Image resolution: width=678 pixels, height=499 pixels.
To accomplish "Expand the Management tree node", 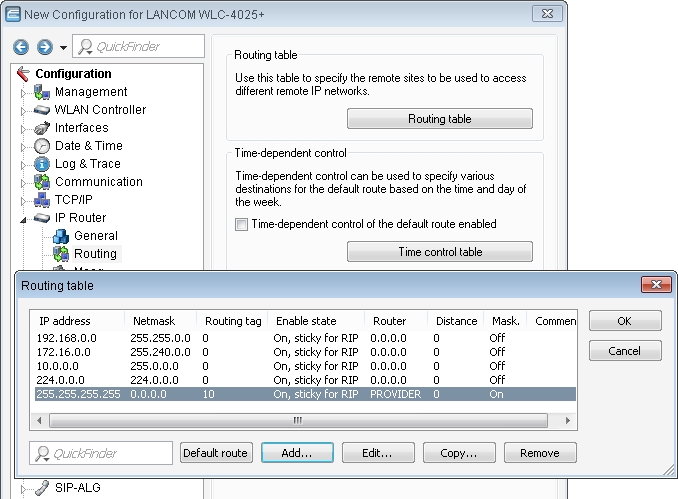I will click(24, 92).
